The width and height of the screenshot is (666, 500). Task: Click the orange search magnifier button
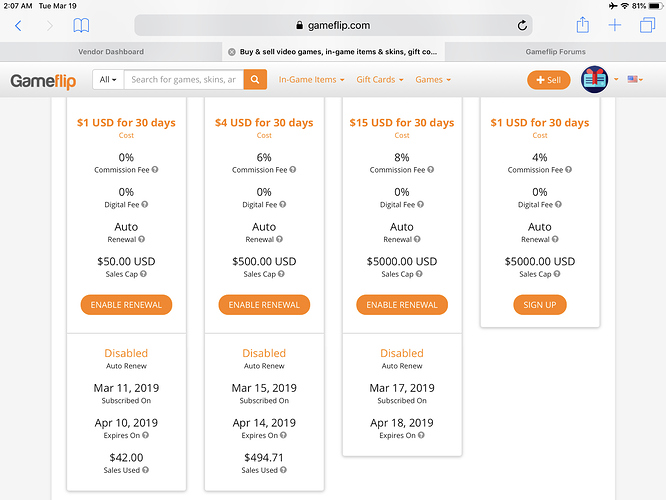tap(255, 79)
